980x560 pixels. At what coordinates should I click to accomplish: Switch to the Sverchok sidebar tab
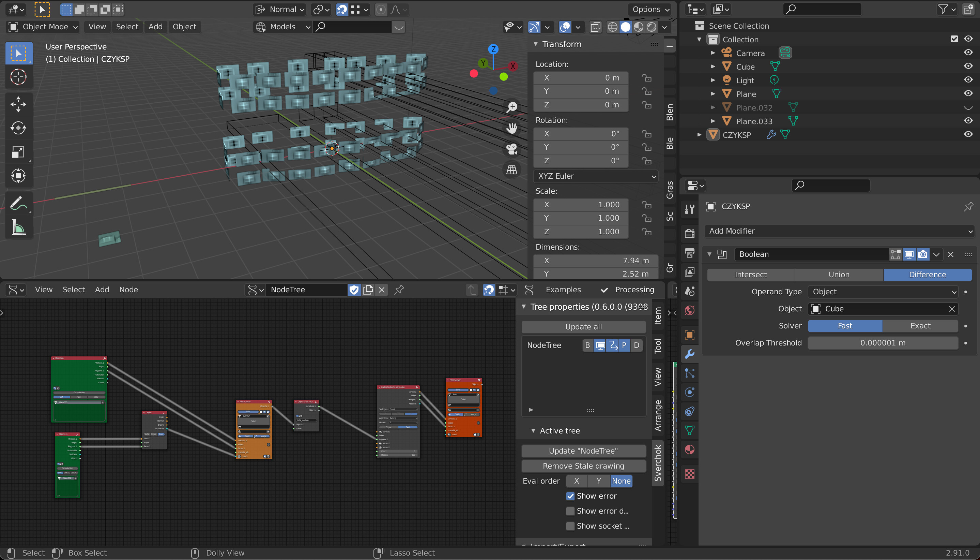tap(658, 463)
